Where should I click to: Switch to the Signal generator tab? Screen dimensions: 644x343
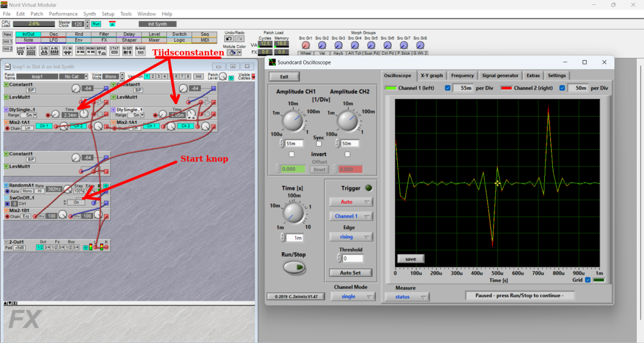pos(500,76)
